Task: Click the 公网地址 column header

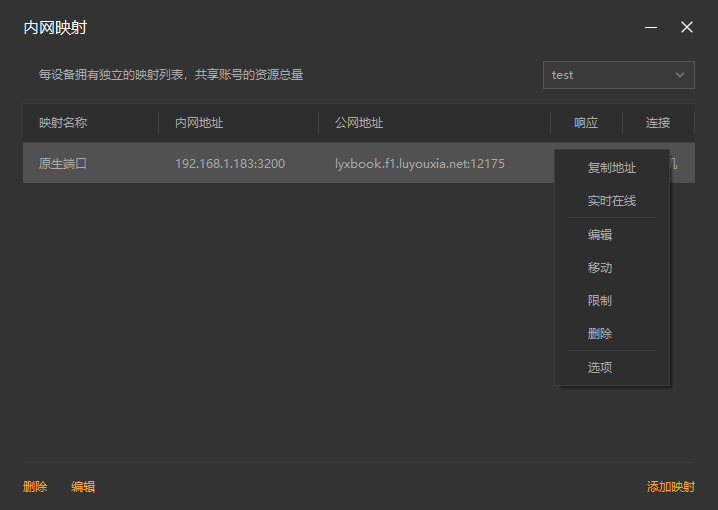Action: tap(359, 123)
